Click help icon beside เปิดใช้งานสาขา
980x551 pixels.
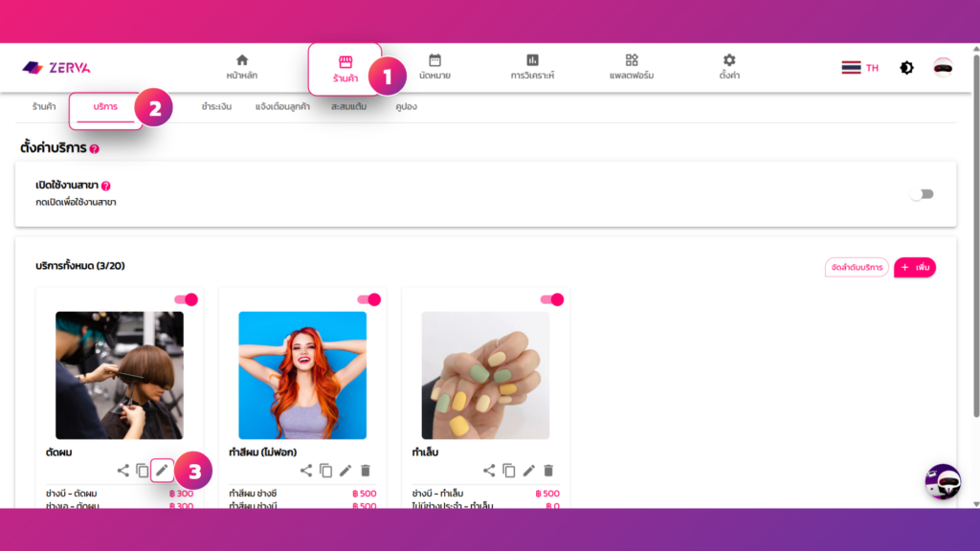click(106, 186)
